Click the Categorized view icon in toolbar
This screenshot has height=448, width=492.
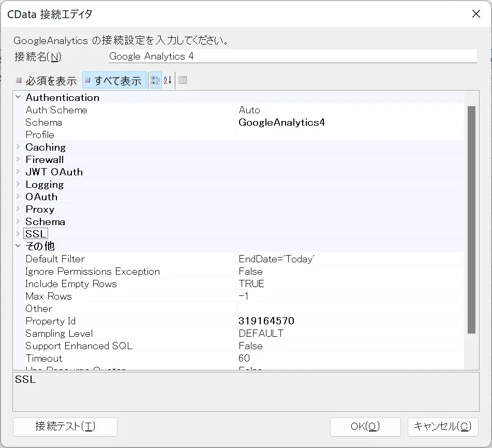point(156,80)
